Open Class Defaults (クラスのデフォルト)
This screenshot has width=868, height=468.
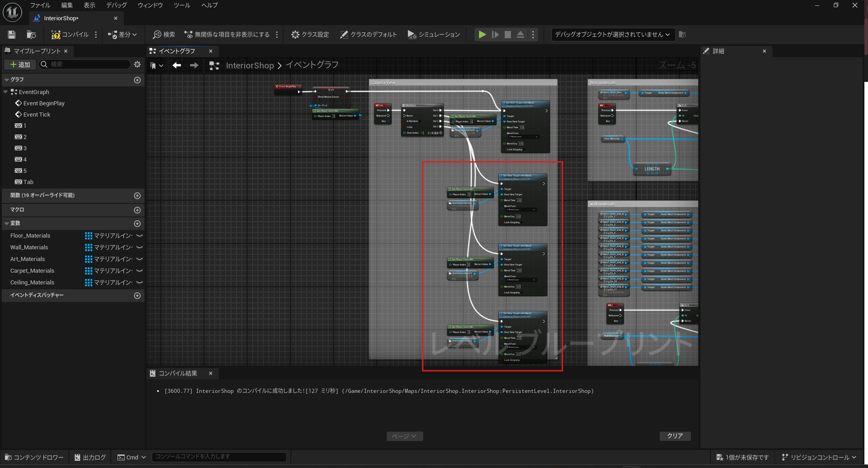point(368,35)
